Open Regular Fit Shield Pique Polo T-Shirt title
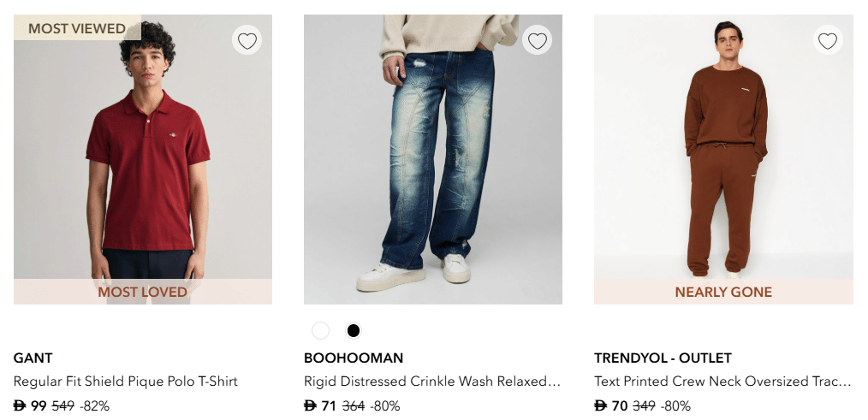 tap(126, 382)
